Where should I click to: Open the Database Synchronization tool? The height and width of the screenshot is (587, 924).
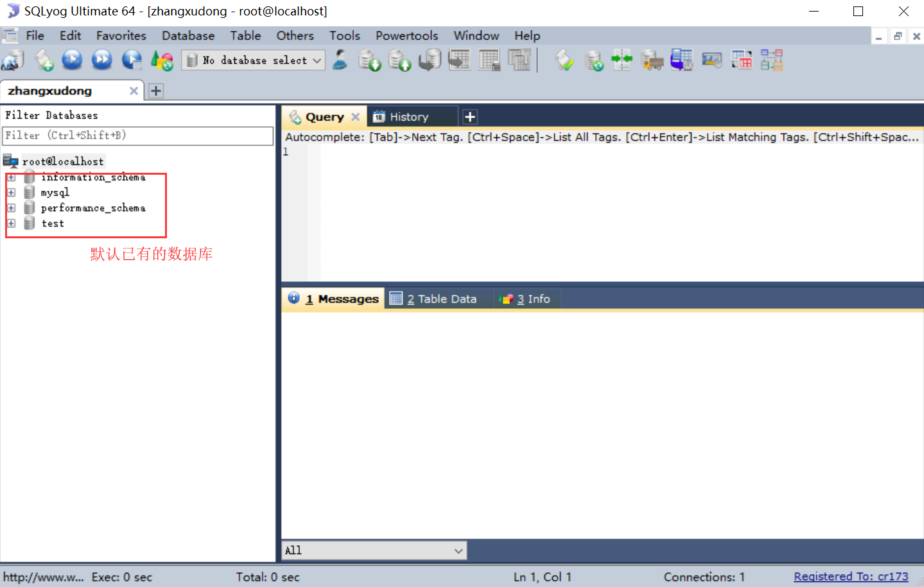point(593,60)
